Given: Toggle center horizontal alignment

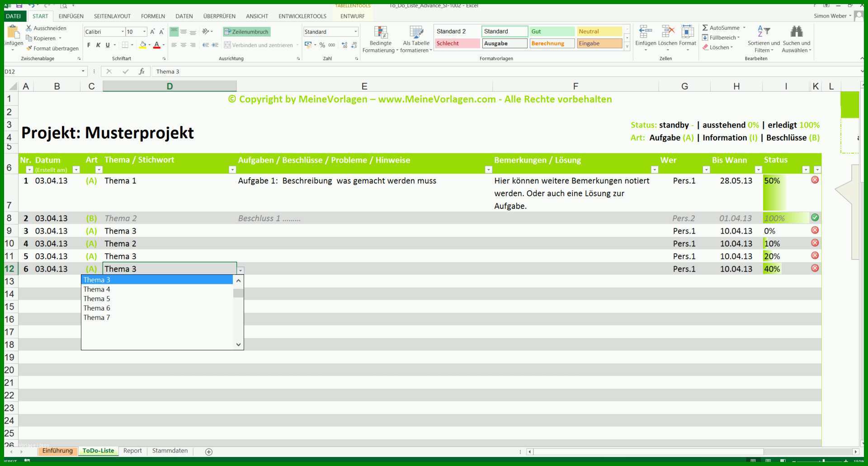Looking at the screenshot, I should [184, 45].
